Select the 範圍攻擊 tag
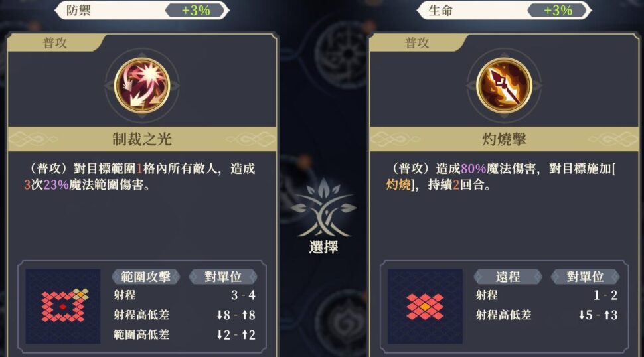Image resolution: width=644 pixels, height=357 pixels. [x=146, y=277]
